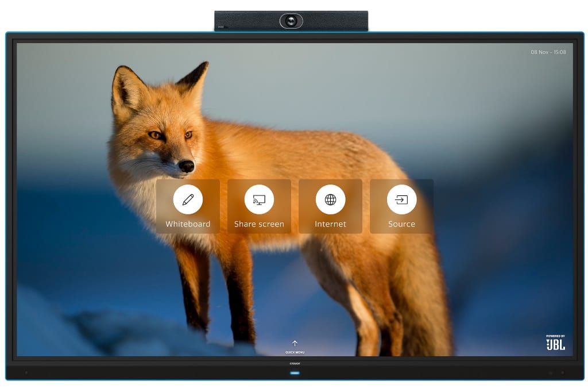Click the camera lens above the display

pyautogui.click(x=291, y=21)
